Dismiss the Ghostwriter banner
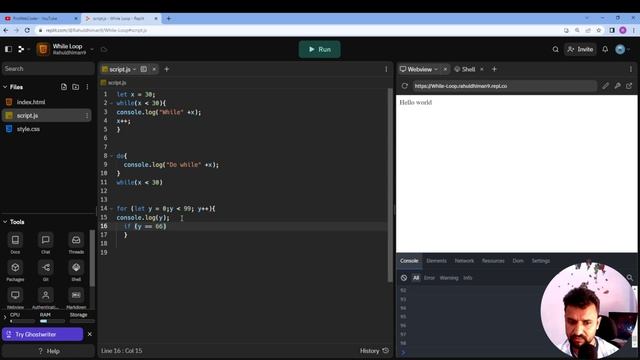640x360 pixels. pos(90,334)
